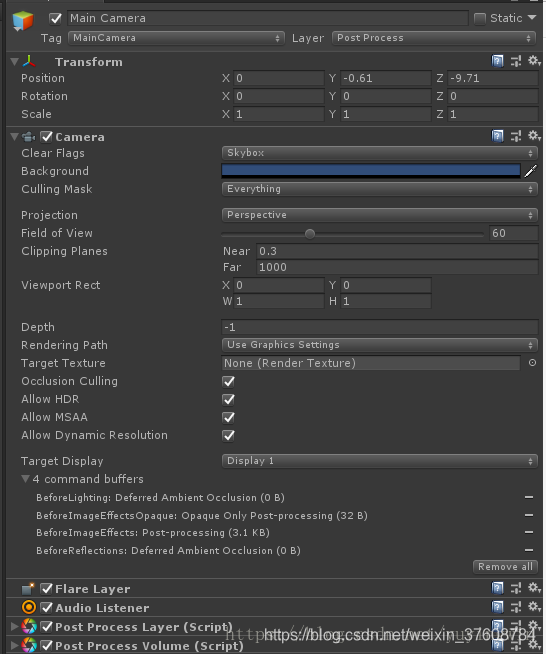Click the Field of View value field
This screenshot has height=654, width=546.
pos(513,233)
